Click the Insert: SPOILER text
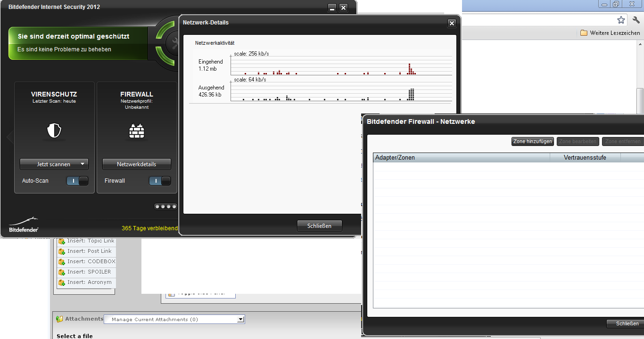 (x=89, y=272)
